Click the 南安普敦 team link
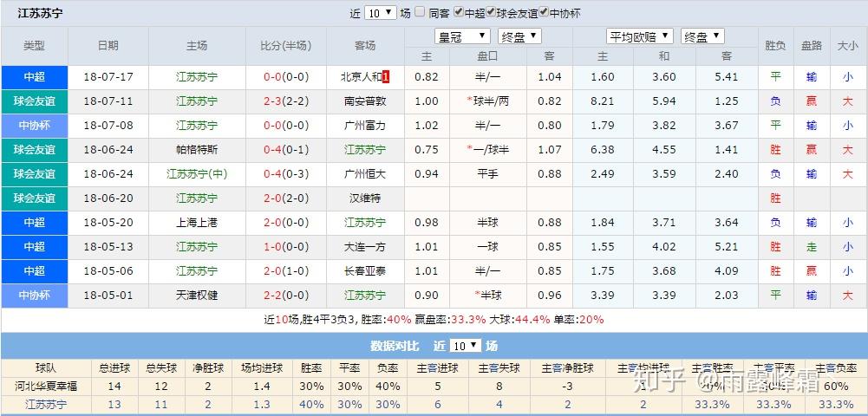Screen dimensions: 868x416 coord(365,101)
